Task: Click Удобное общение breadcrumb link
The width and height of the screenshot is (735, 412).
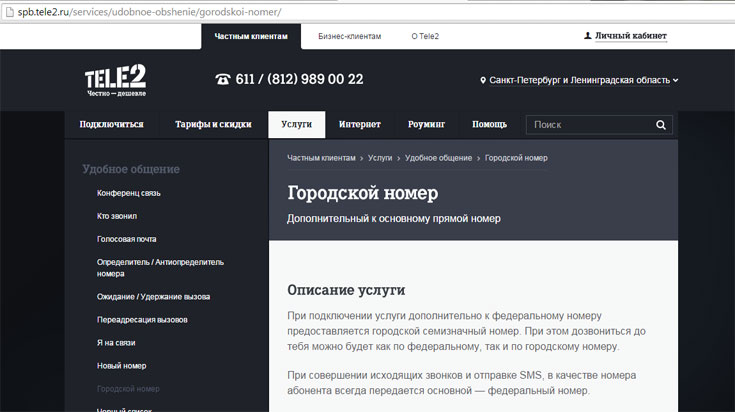Action: (x=438, y=158)
